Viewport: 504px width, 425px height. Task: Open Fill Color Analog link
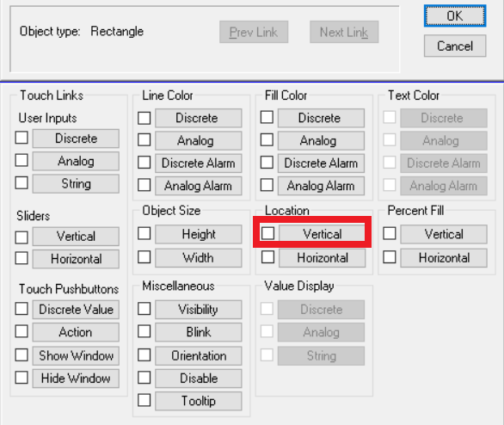pyautogui.click(x=321, y=141)
